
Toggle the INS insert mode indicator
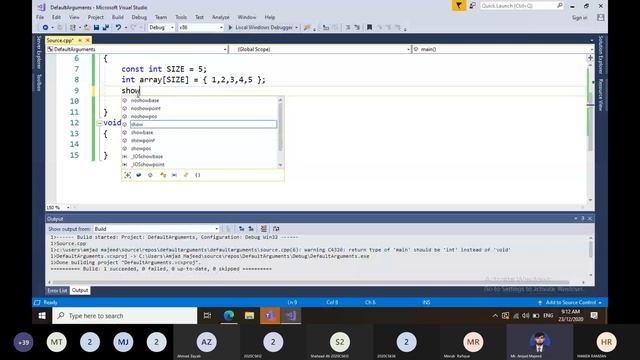coord(426,302)
